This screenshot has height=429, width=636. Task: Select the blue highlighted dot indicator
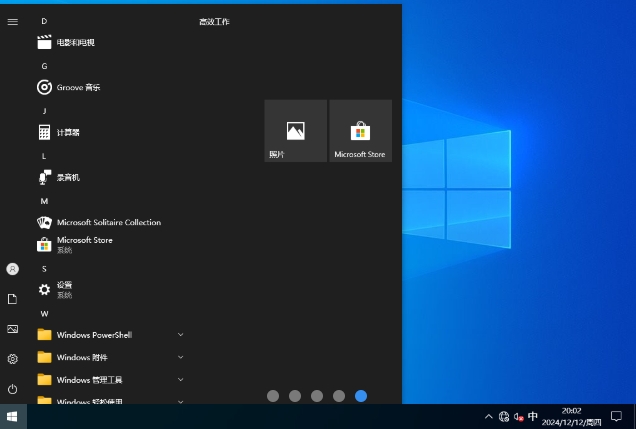pyautogui.click(x=361, y=396)
